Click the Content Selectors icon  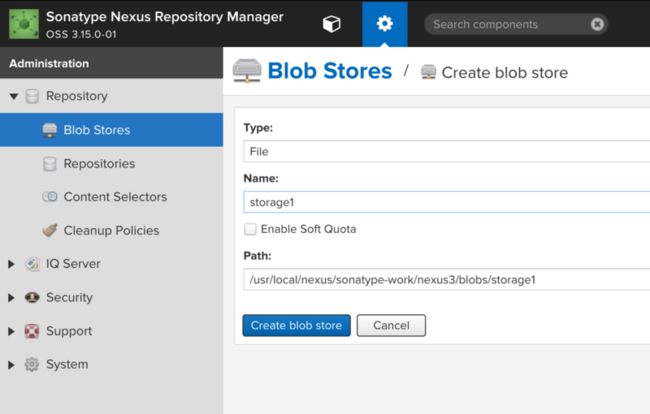[x=50, y=196]
